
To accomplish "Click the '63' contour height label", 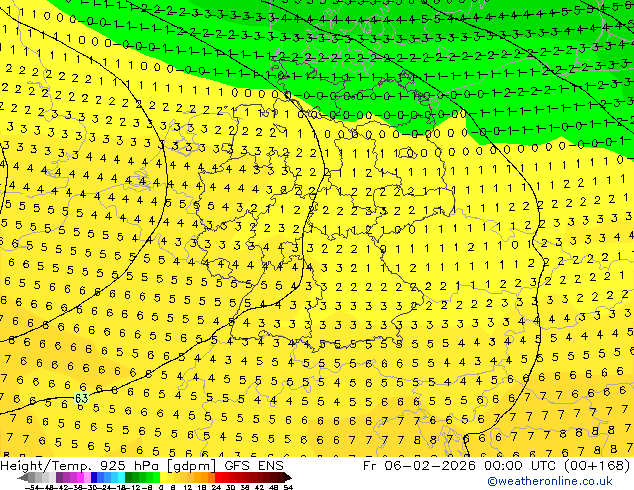I will [x=81, y=399].
